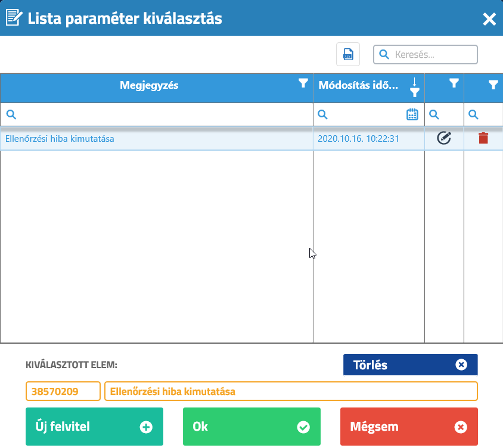Click the Keresés search input field
Screen dimensions: 503x448
[426, 55]
